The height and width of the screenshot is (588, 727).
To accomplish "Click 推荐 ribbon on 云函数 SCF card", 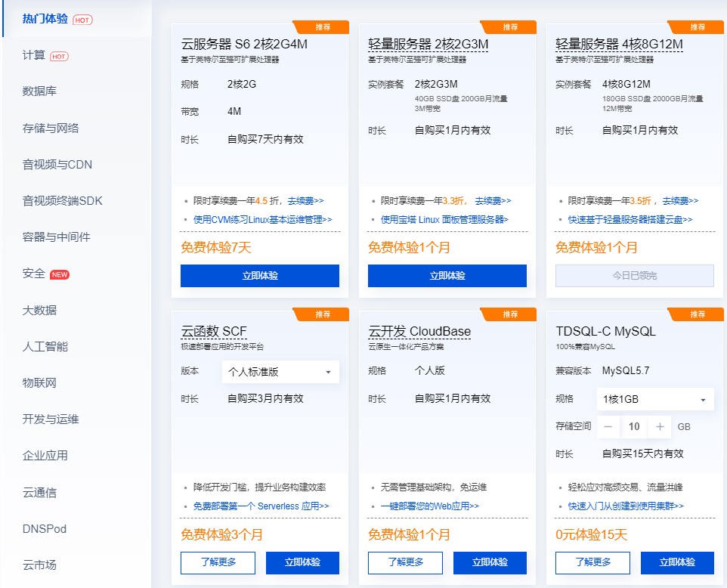I will pos(323,314).
